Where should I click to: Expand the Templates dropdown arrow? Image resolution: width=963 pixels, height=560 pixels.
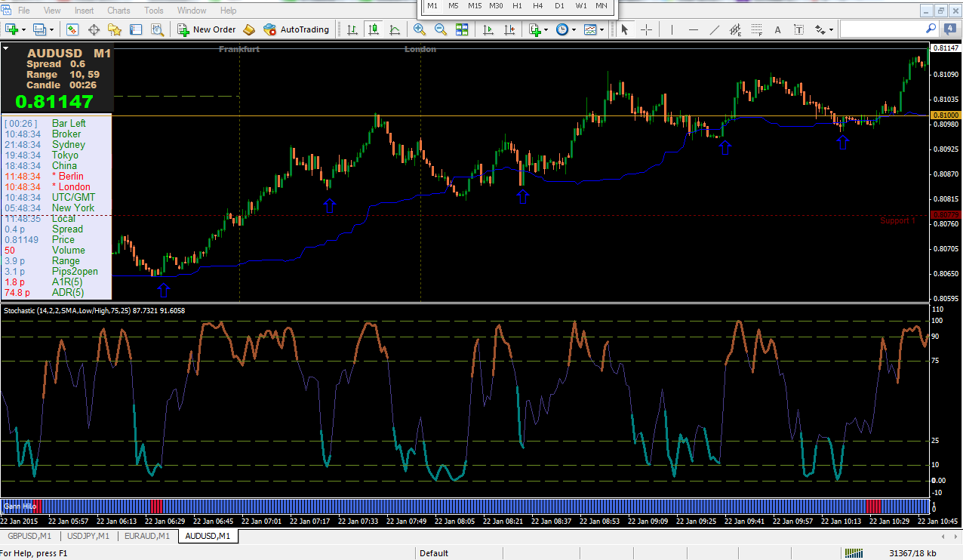click(x=601, y=29)
